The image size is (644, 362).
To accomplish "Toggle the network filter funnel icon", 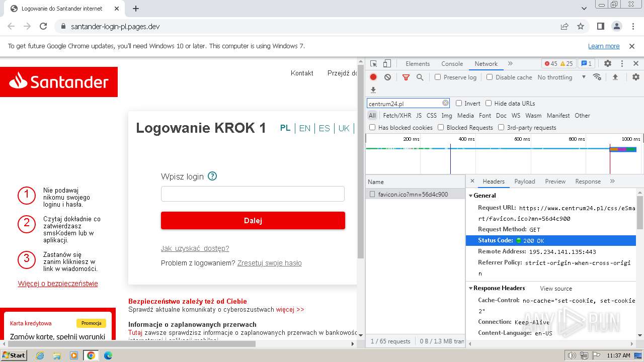I will coord(406,77).
